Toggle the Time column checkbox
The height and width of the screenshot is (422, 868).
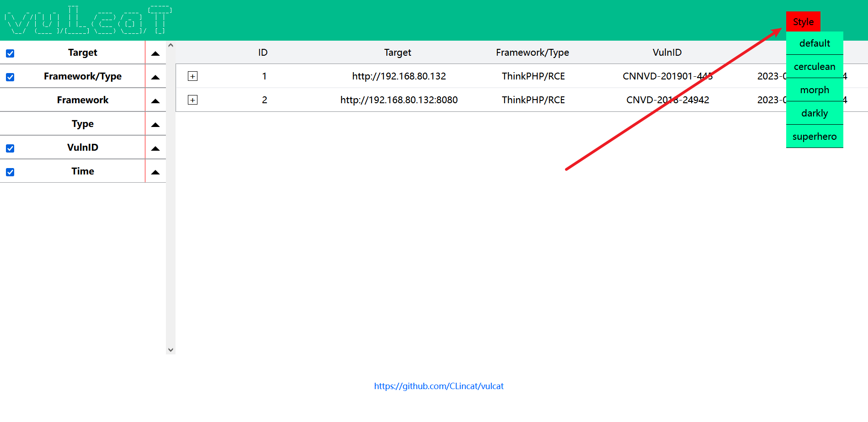point(10,172)
